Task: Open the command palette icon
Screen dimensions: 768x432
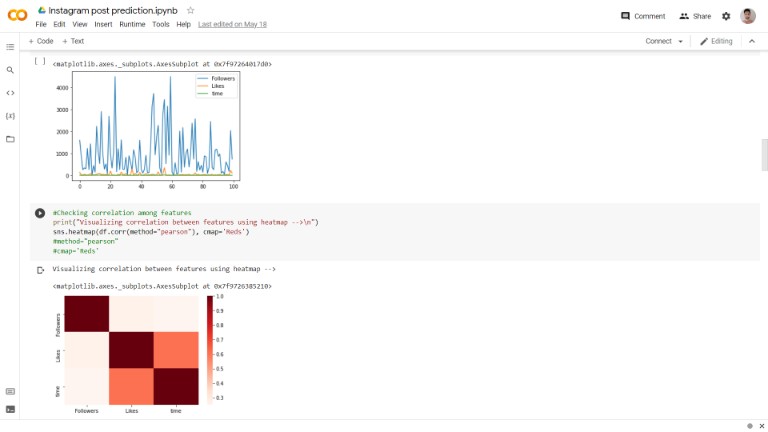Action: [10, 391]
